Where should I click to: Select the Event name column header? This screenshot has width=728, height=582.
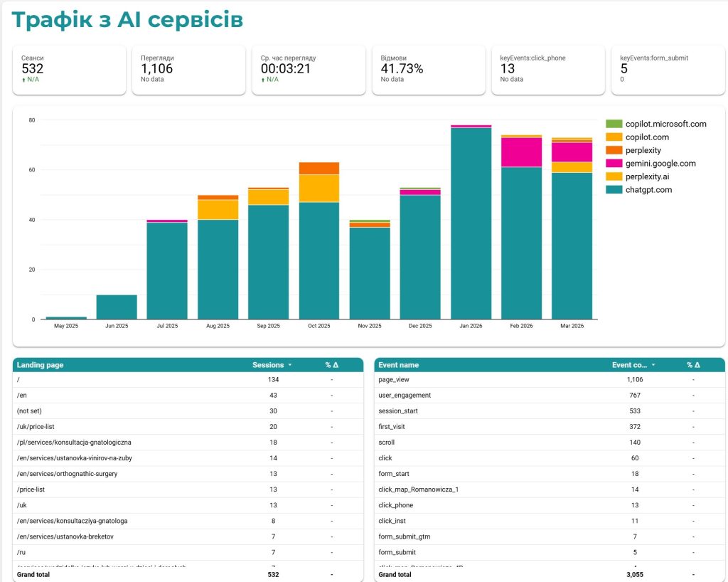[x=399, y=365]
